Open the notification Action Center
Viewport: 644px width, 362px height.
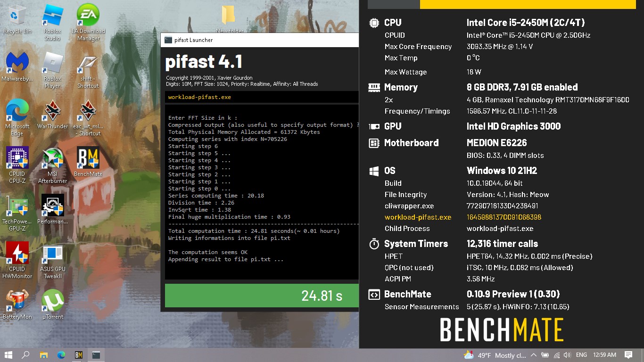coord(628,355)
